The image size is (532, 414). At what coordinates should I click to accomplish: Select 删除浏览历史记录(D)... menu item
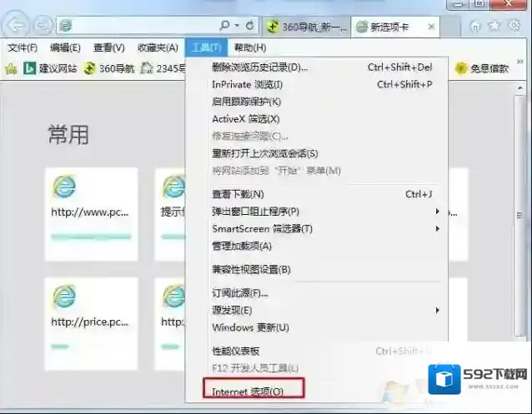(x=317, y=67)
